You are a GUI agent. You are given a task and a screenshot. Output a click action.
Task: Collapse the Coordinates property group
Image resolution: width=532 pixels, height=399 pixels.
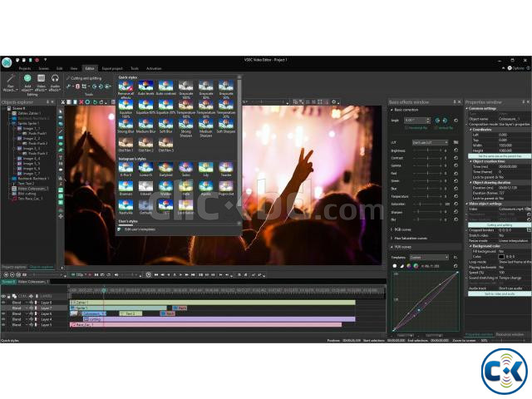tap(470, 130)
